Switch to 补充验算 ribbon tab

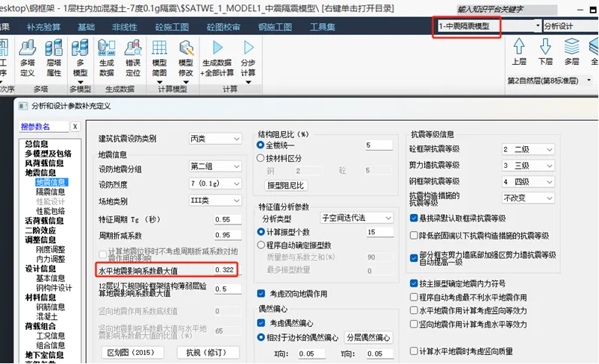pyautogui.click(x=43, y=27)
